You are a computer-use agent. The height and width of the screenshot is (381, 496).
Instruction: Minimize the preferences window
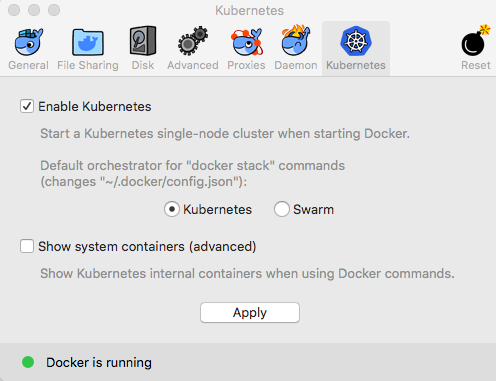click(x=34, y=10)
